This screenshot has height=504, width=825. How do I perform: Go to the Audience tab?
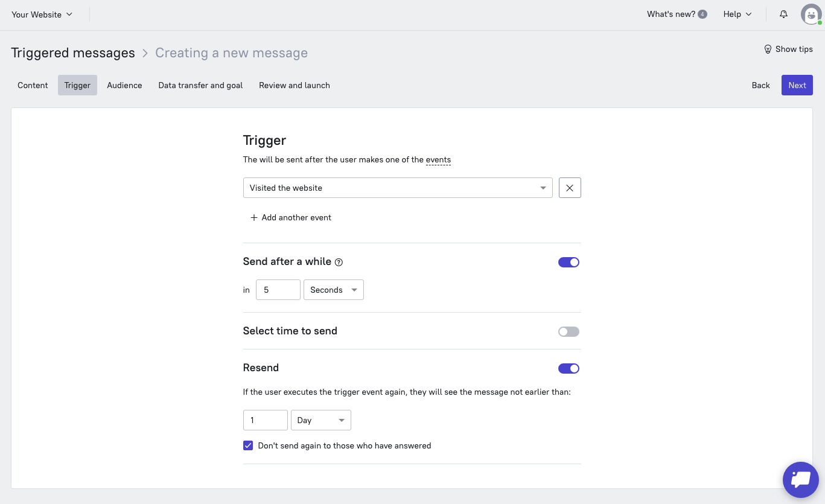(124, 85)
